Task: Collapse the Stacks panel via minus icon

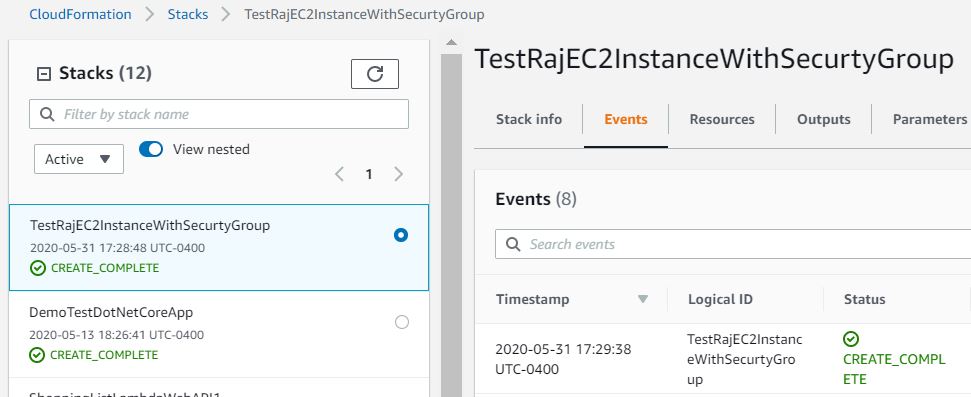Action: coord(43,74)
